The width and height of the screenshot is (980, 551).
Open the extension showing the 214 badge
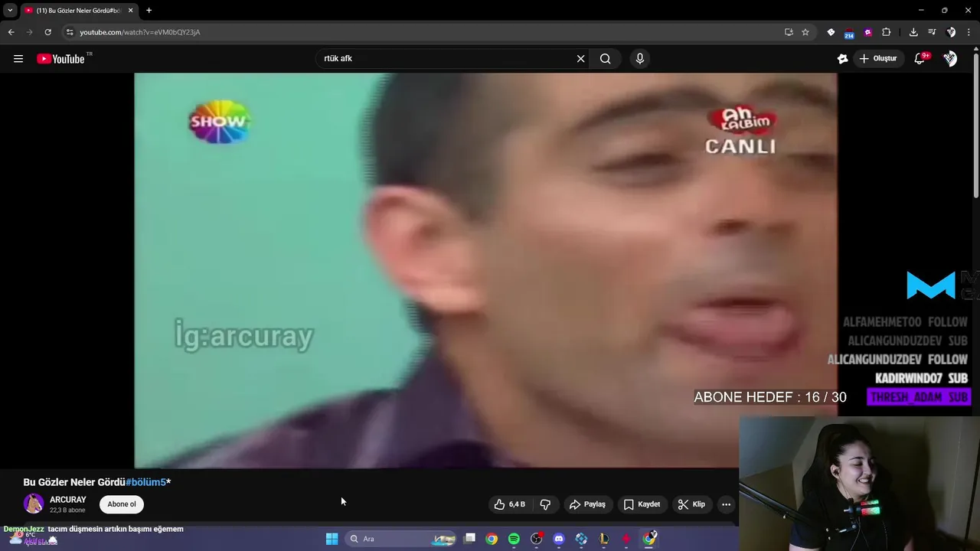point(849,33)
